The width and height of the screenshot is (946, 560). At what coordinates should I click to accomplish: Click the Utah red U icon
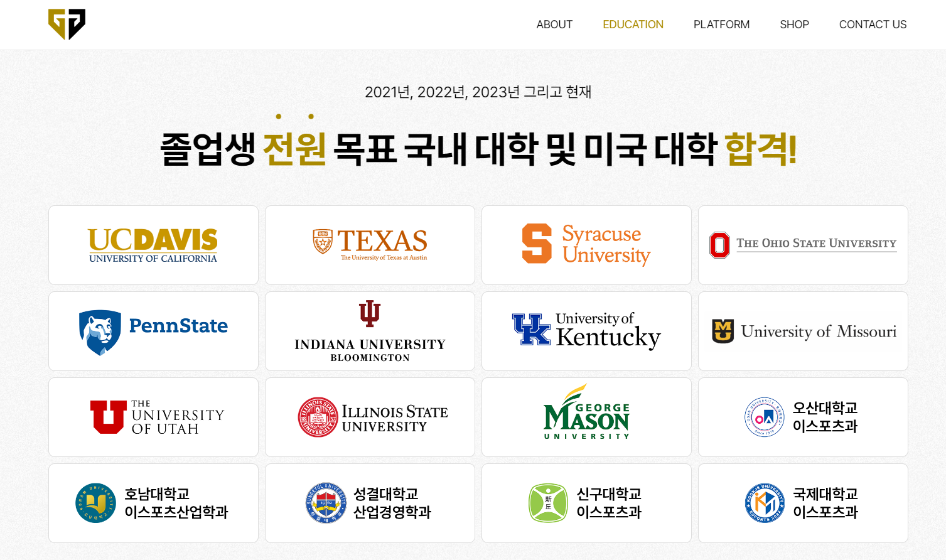[108, 417]
